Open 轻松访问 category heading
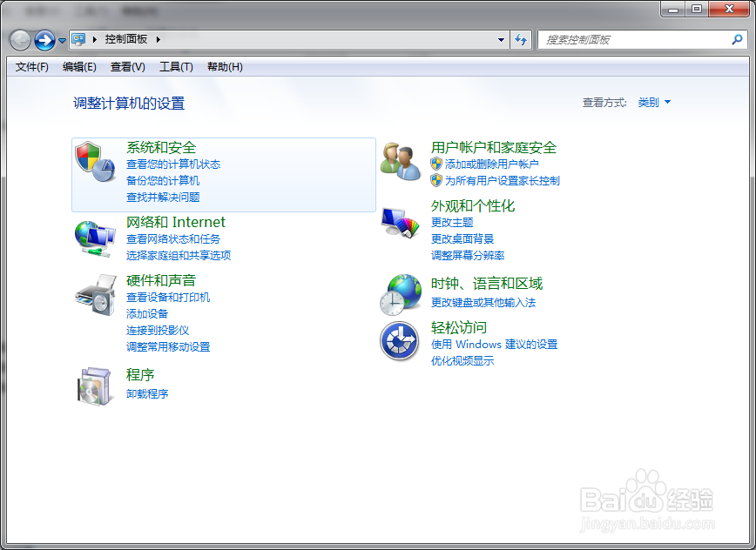This screenshot has width=756, height=550. pos(459,327)
